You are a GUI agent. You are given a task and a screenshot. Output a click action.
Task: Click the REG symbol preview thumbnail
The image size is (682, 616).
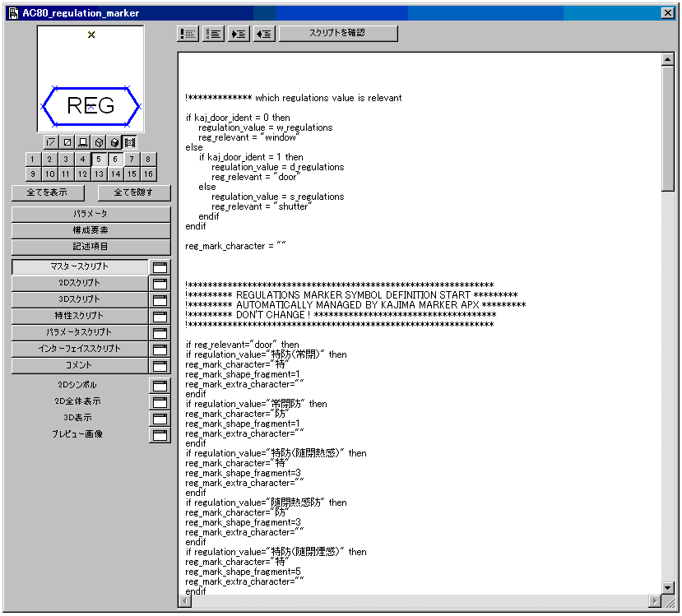90,79
